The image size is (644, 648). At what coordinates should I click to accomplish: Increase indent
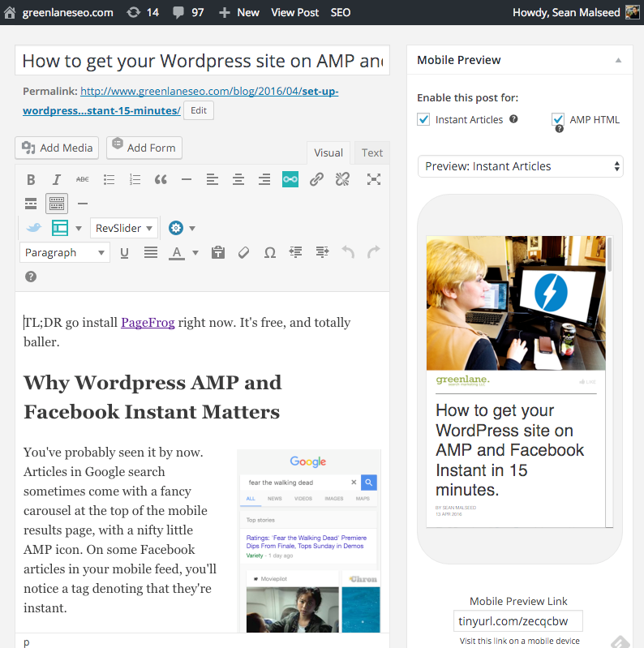322,252
